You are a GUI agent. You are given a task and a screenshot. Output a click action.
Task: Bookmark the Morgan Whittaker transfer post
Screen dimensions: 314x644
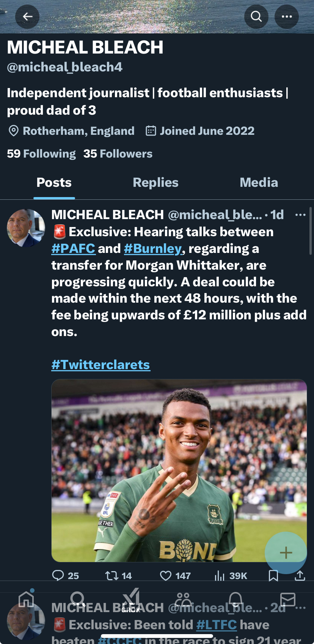click(x=273, y=576)
